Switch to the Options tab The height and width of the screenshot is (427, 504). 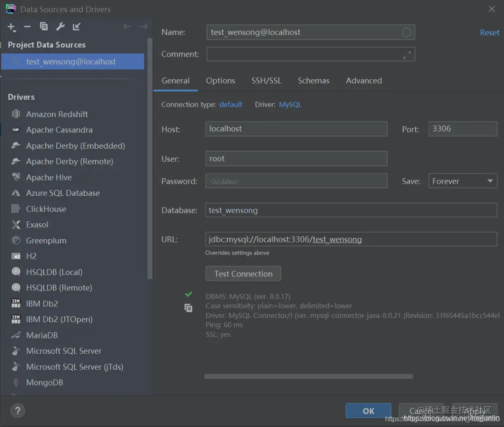(x=220, y=81)
